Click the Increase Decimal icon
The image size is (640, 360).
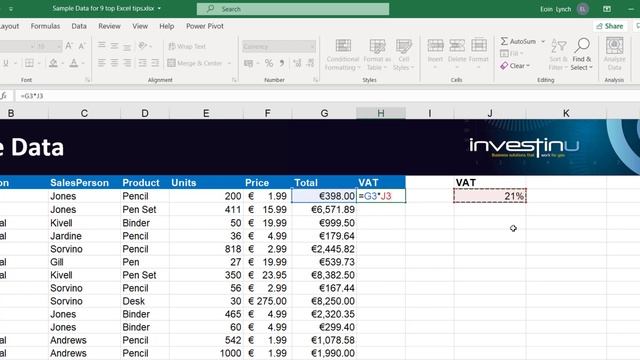click(x=297, y=63)
